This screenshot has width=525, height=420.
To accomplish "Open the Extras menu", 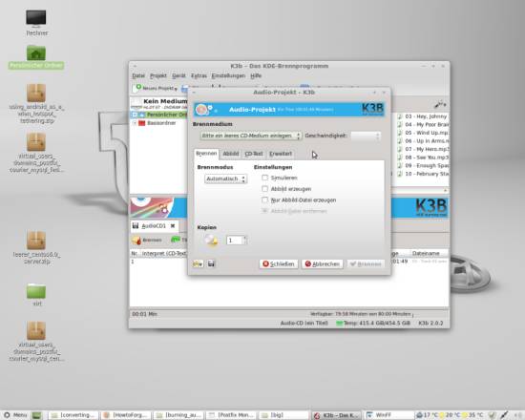I will point(199,75).
